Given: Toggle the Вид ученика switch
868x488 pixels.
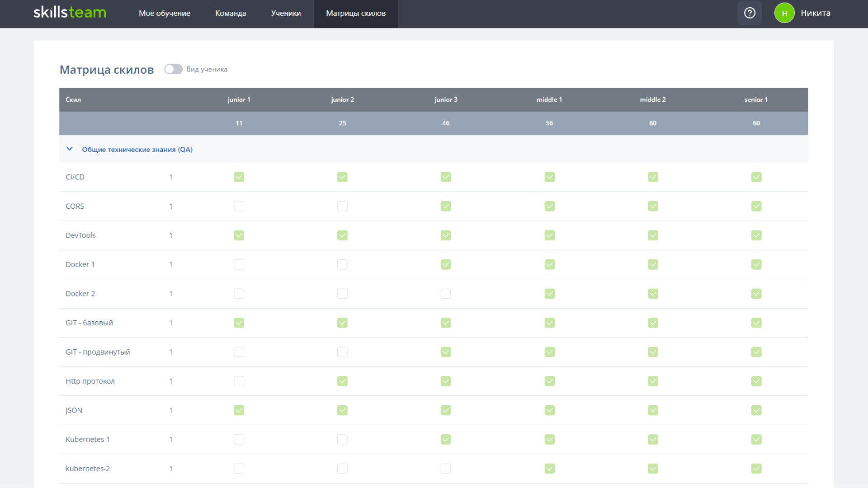Looking at the screenshot, I should point(173,69).
